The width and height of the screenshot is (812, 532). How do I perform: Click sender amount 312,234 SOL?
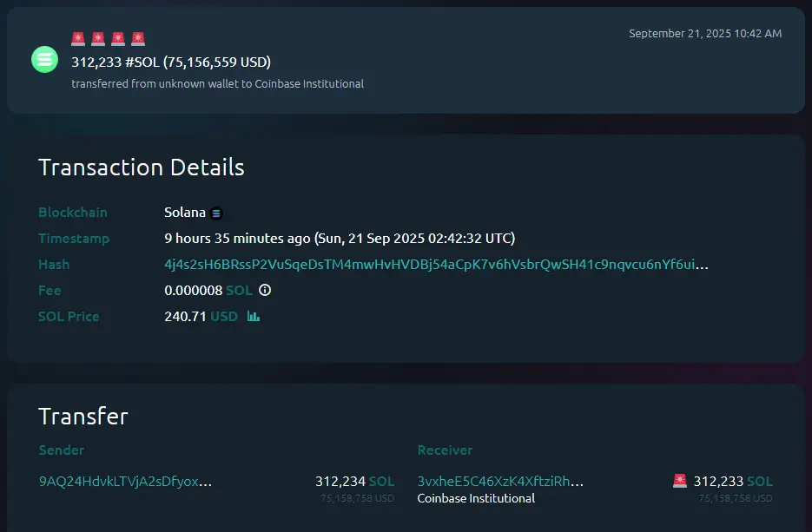354,481
